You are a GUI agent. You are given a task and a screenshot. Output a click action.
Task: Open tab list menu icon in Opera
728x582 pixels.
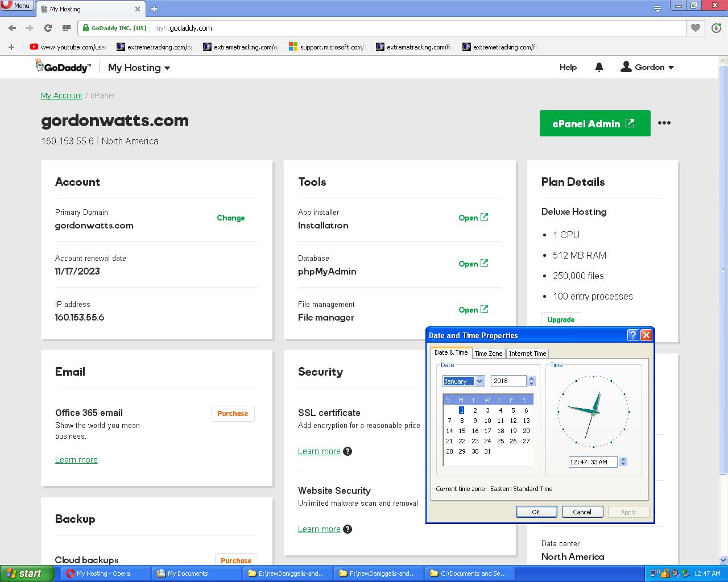[657, 9]
